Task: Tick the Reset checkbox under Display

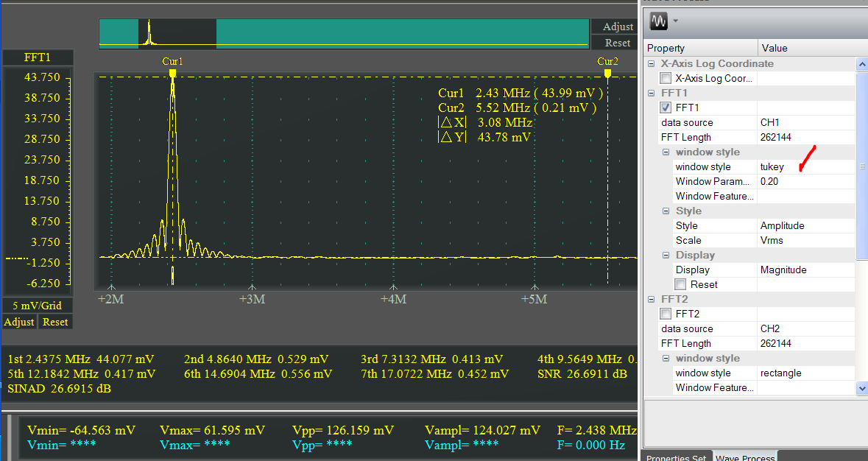Action: (680, 284)
